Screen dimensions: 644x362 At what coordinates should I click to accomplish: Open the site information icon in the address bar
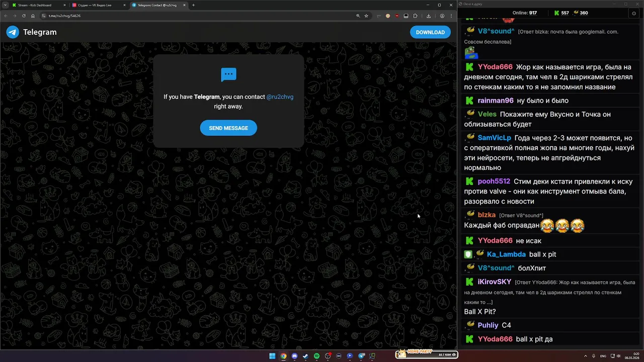[x=44, y=16]
